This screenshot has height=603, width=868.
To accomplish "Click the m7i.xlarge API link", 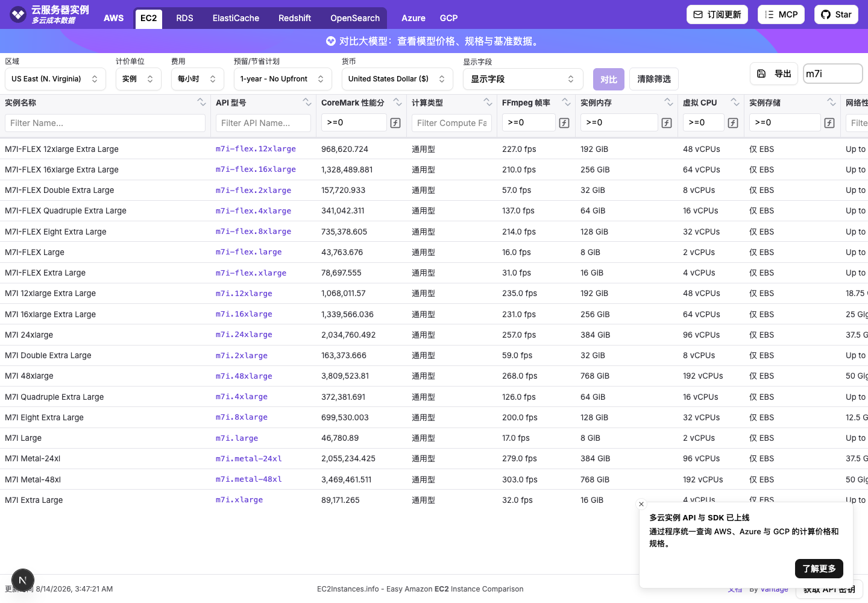I will pos(239,500).
